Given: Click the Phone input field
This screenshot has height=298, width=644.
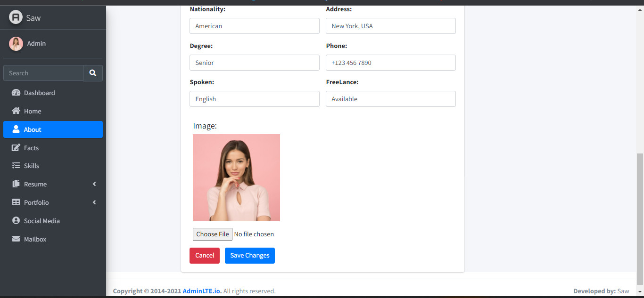Looking at the screenshot, I should [391, 63].
